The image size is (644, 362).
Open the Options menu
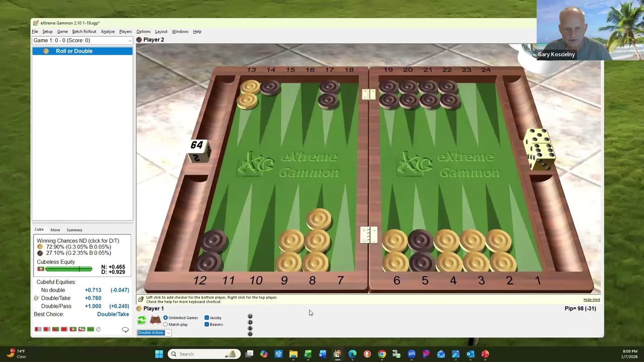143,32
